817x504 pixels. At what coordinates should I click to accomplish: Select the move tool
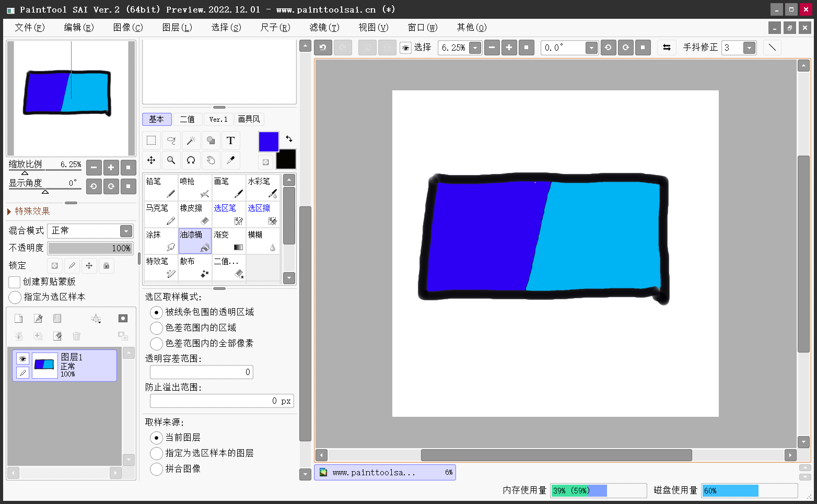pyautogui.click(x=151, y=160)
